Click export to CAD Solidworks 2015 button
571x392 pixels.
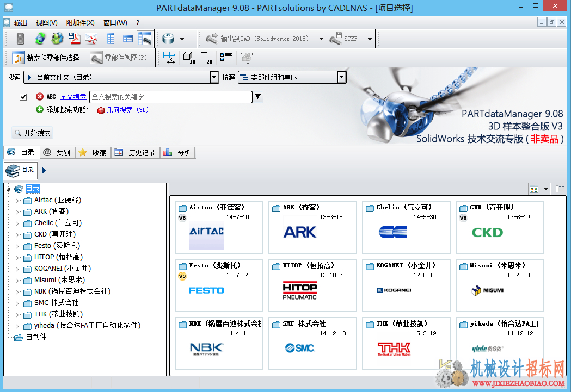(258, 39)
